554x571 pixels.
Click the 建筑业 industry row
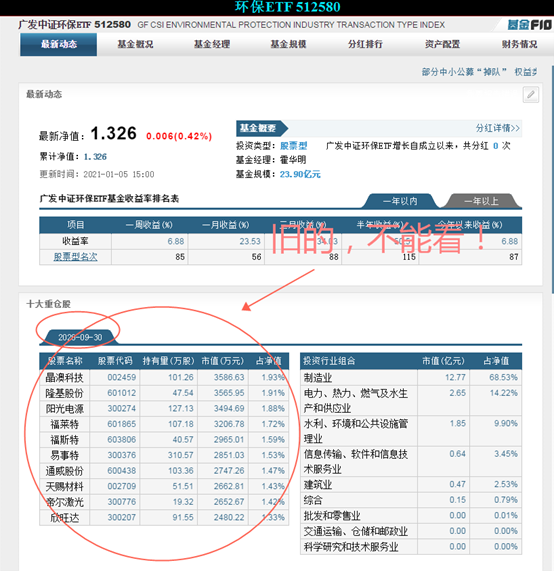click(x=411, y=485)
